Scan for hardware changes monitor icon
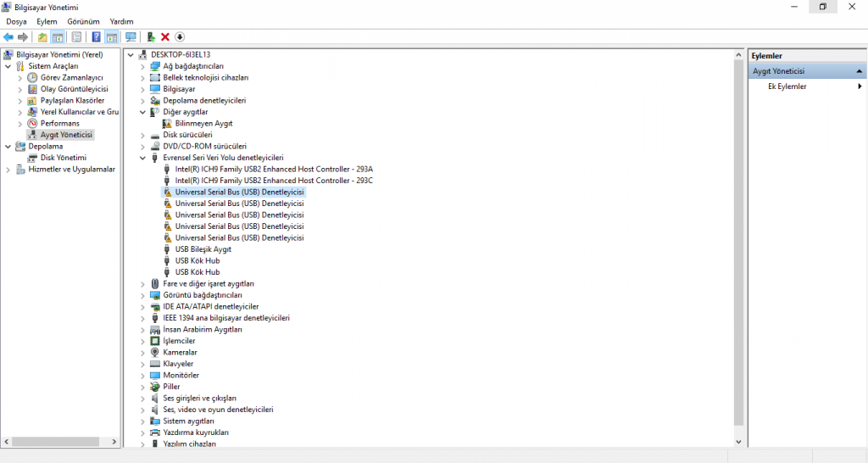868x463 pixels. pos(131,37)
